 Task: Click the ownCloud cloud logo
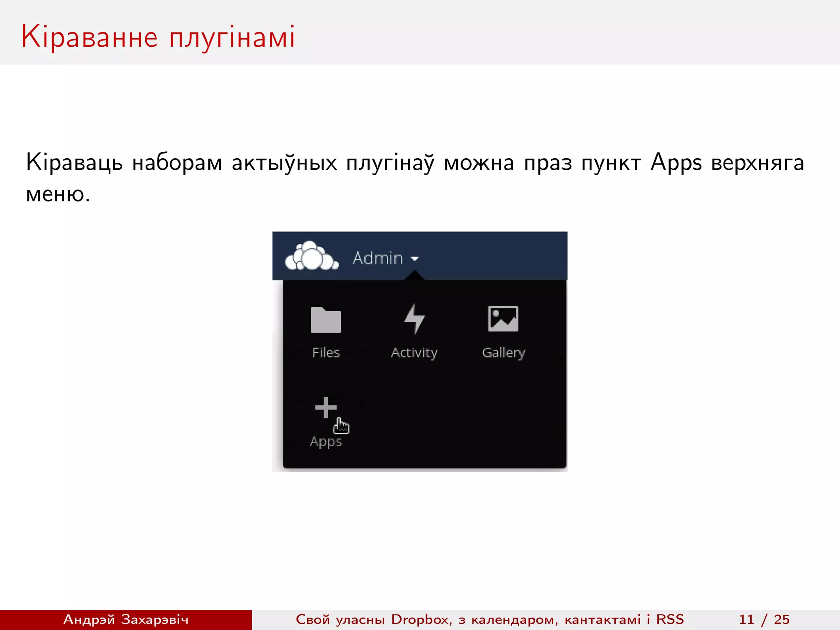(x=312, y=256)
